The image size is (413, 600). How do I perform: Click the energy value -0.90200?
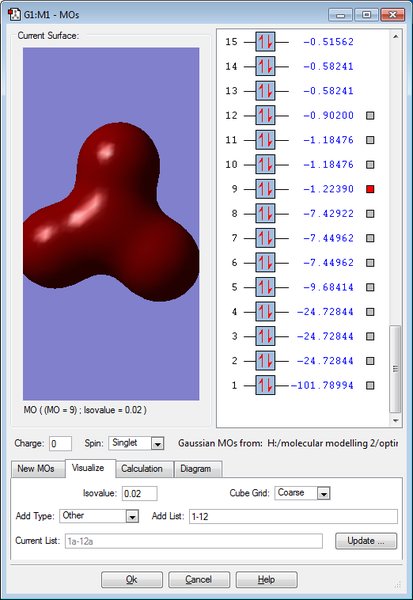coord(328,115)
